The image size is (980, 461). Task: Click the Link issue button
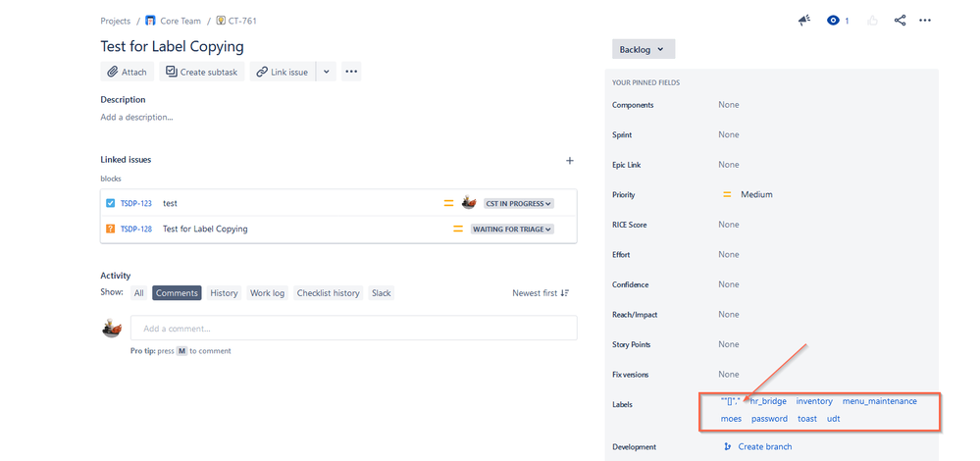point(283,72)
